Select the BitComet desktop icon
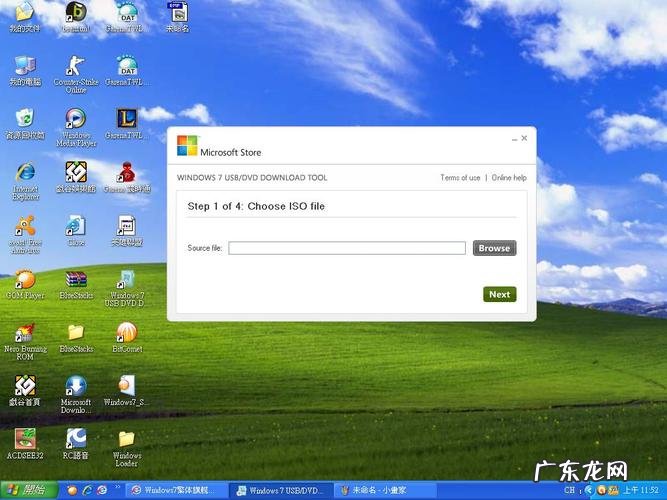667x500 pixels. 126,333
